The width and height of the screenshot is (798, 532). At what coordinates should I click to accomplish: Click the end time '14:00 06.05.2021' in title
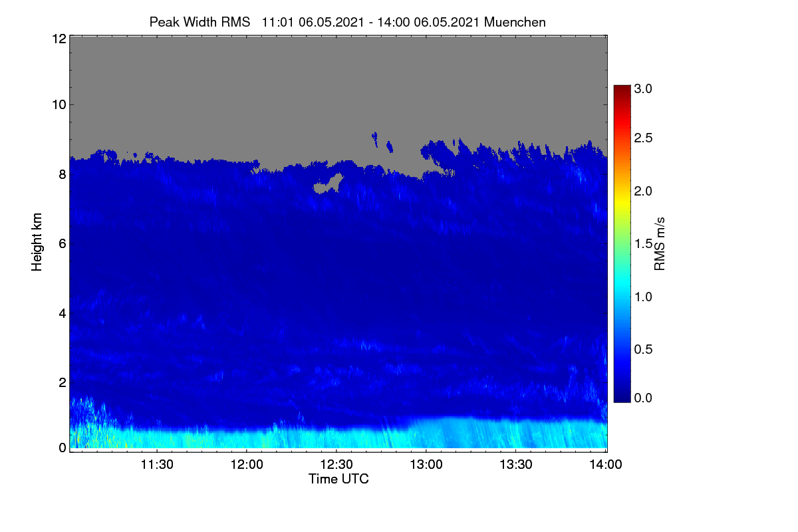[x=429, y=22]
